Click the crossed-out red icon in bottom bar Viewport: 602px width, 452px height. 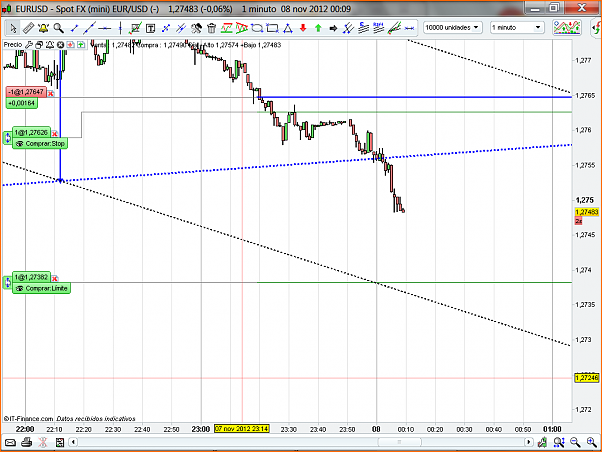click(43, 442)
